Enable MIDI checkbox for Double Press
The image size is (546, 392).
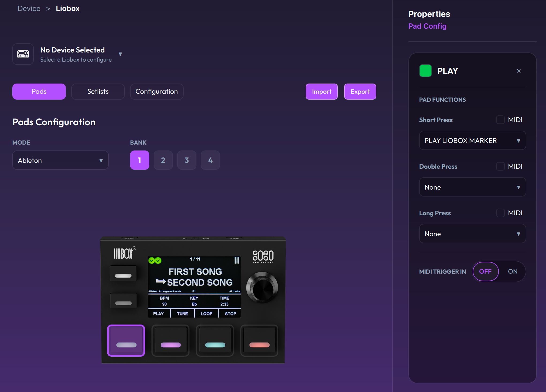pos(500,166)
